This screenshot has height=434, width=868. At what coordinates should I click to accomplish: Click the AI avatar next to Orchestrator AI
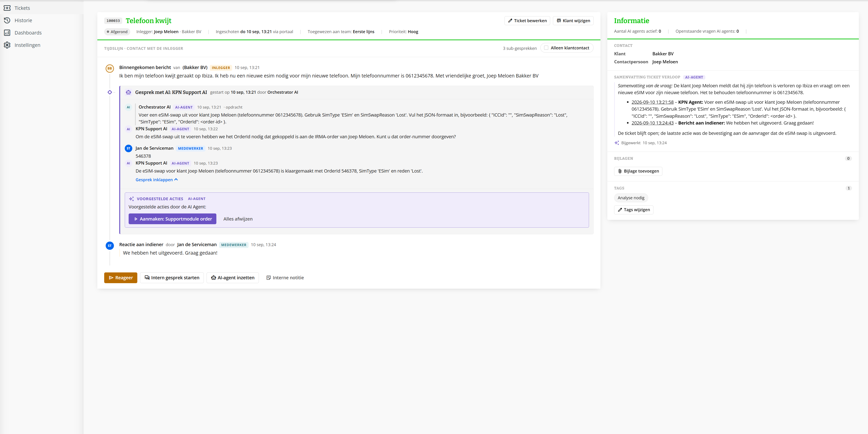(128, 107)
